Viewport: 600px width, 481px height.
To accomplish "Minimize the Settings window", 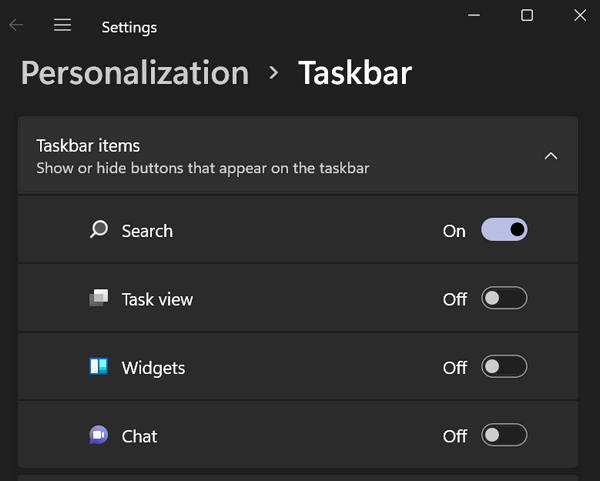I will pyautogui.click(x=474, y=15).
